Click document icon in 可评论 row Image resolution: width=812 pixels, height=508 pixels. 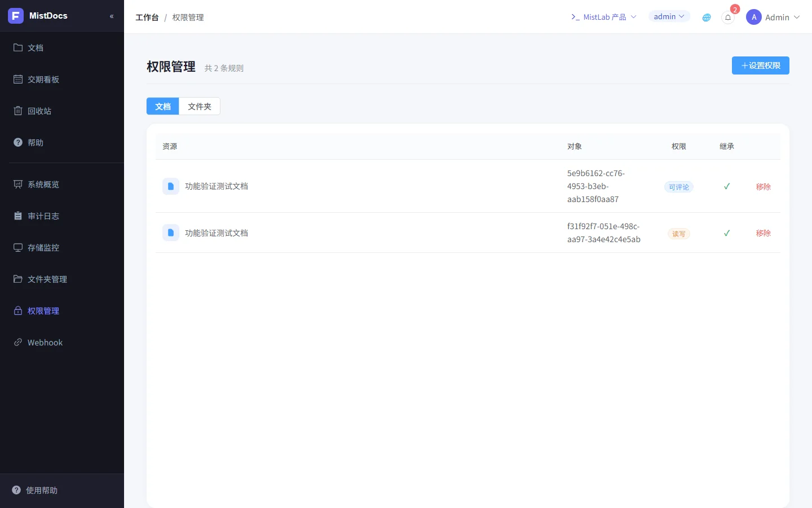tap(171, 186)
